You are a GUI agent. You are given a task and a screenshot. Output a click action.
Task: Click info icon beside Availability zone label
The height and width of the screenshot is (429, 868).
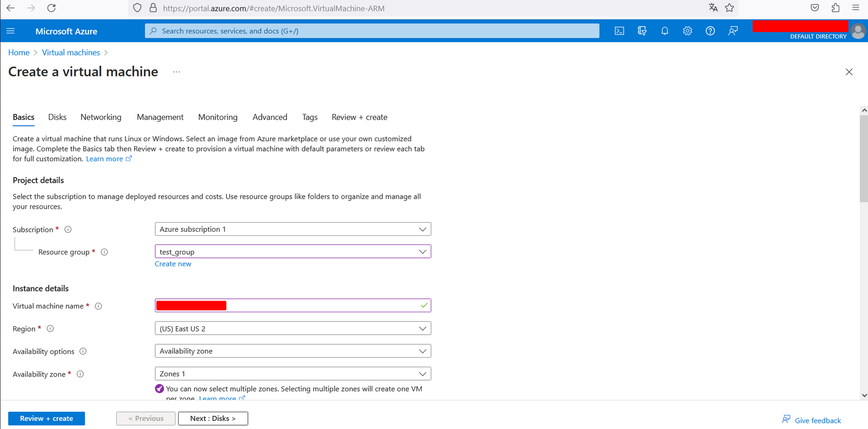click(80, 374)
